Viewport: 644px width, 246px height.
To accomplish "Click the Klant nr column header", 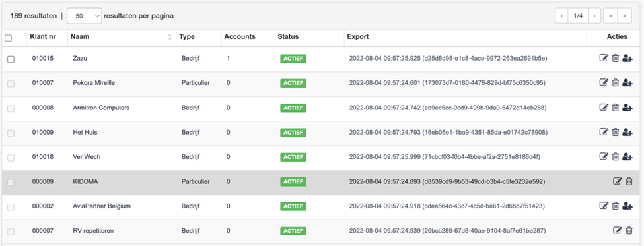I will pos(43,36).
